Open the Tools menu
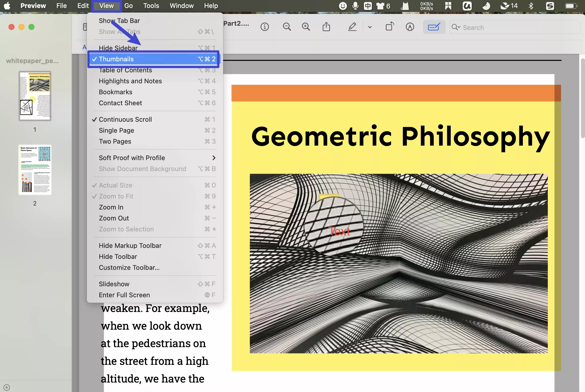This screenshot has height=392, width=585. pyautogui.click(x=151, y=5)
